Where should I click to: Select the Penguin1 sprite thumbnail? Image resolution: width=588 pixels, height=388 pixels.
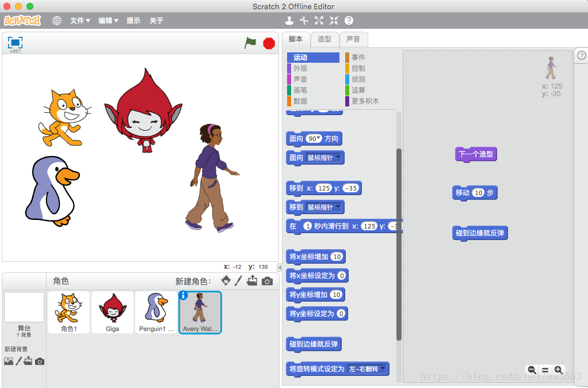point(156,312)
